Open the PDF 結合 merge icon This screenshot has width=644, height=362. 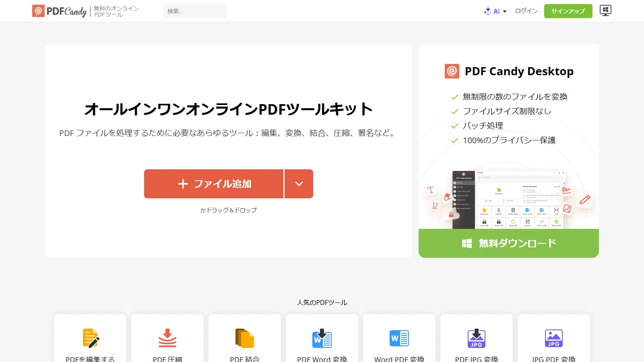pyautogui.click(x=245, y=338)
